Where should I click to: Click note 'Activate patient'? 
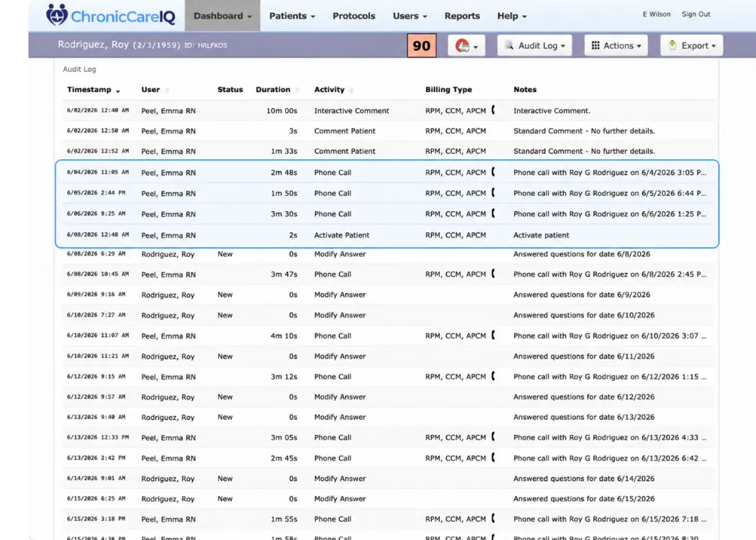point(541,235)
